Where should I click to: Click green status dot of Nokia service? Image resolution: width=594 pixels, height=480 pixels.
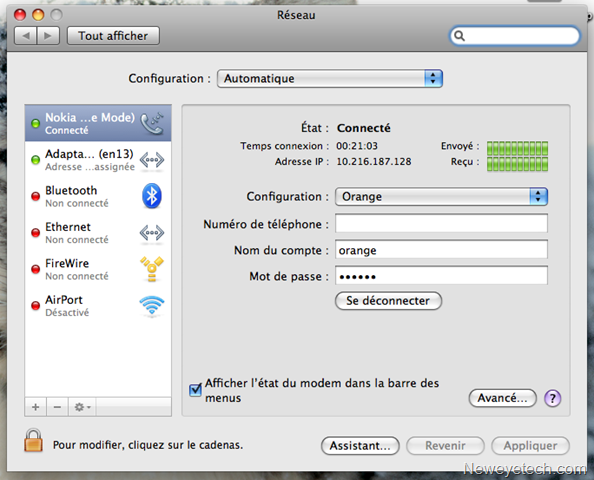click(x=36, y=124)
